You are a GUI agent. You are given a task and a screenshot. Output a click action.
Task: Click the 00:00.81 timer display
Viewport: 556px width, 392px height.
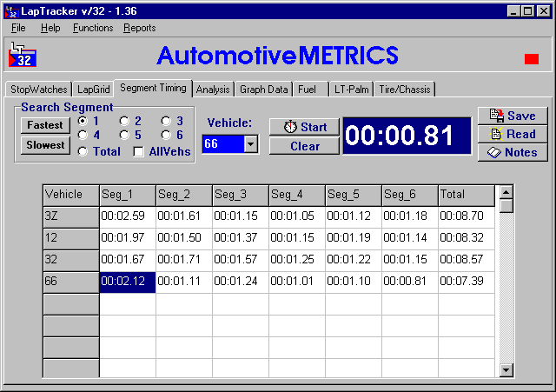pos(407,136)
